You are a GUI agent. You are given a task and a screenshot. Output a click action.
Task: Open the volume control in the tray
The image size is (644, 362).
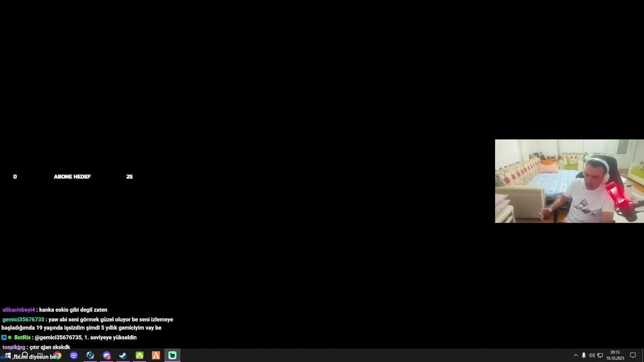592,355
